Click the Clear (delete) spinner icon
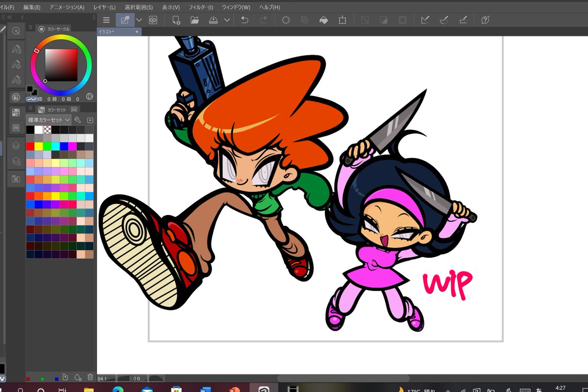The width and height of the screenshot is (588, 392). coord(286,20)
